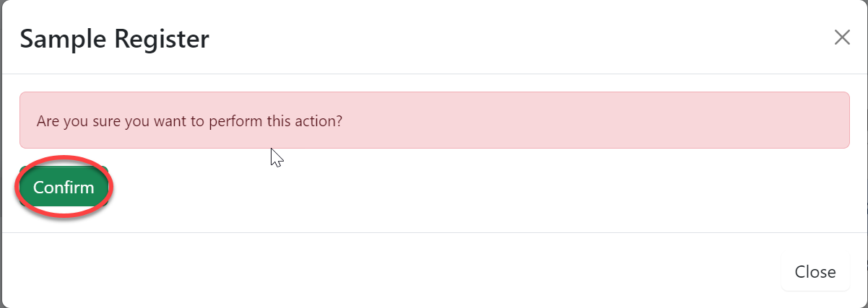Click the X icon beside the dialog header
The height and width of the screenshot is (308, 868).
click(842, 38)
